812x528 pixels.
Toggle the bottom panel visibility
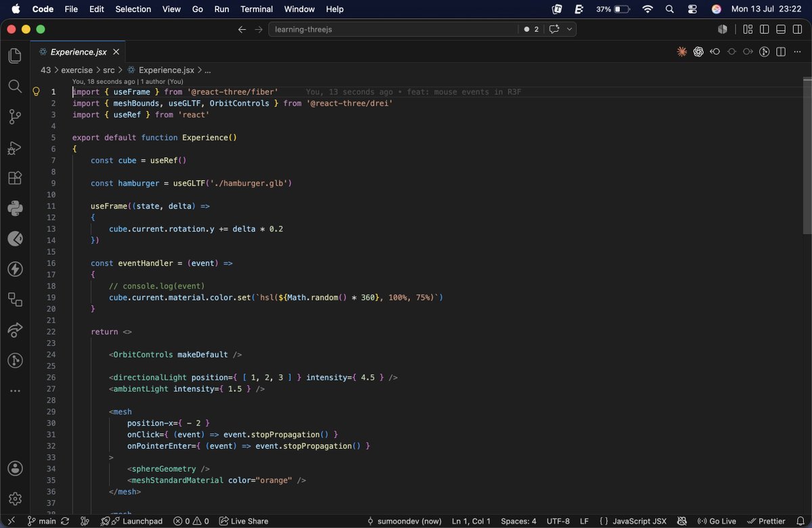point(780,29)
